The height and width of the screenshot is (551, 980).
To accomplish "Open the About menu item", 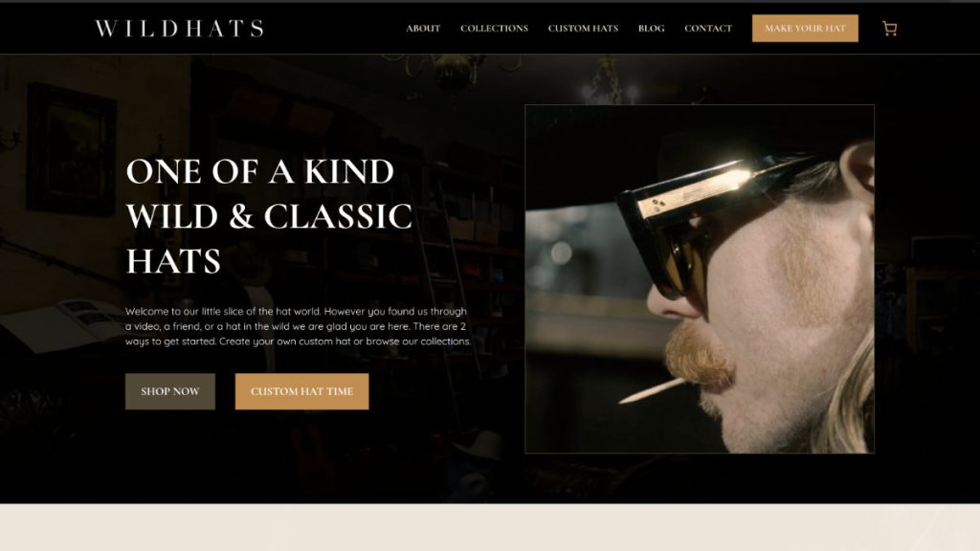I will tap(423, 28).
